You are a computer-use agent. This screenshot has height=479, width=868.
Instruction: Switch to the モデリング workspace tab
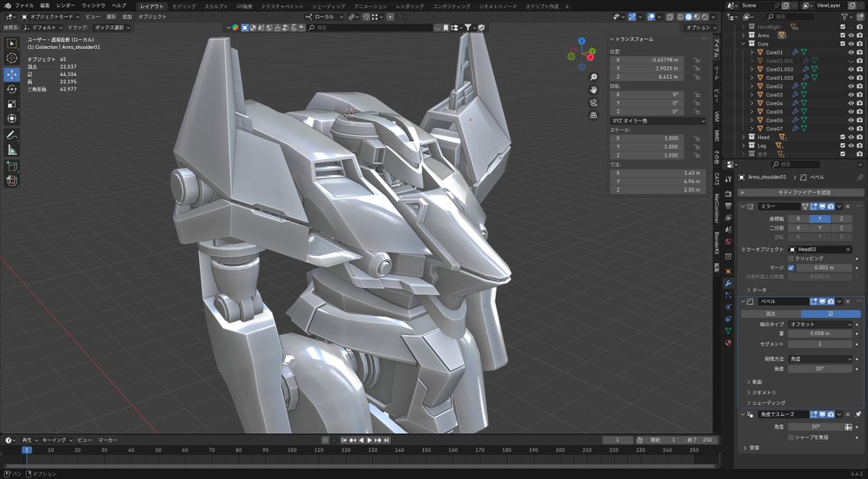(184, 6)
